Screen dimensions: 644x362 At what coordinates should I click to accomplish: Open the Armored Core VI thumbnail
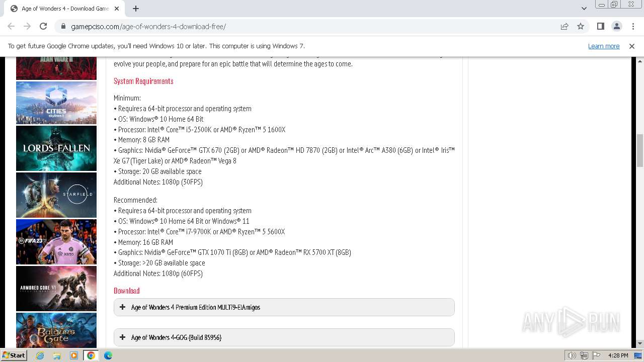(56, 289)
